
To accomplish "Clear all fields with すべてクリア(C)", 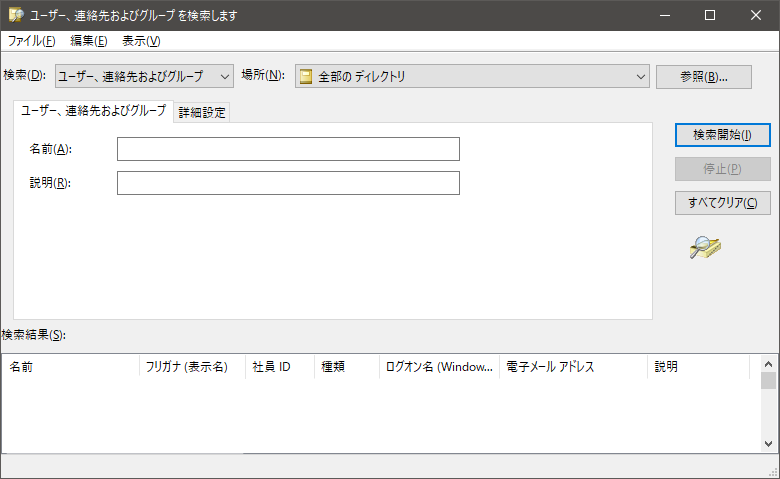I will coord(722,203).
